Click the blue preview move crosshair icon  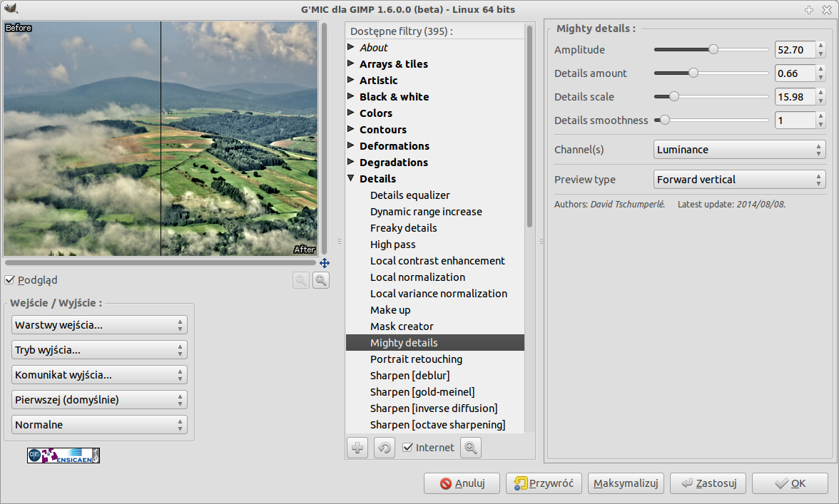point(324,263)
